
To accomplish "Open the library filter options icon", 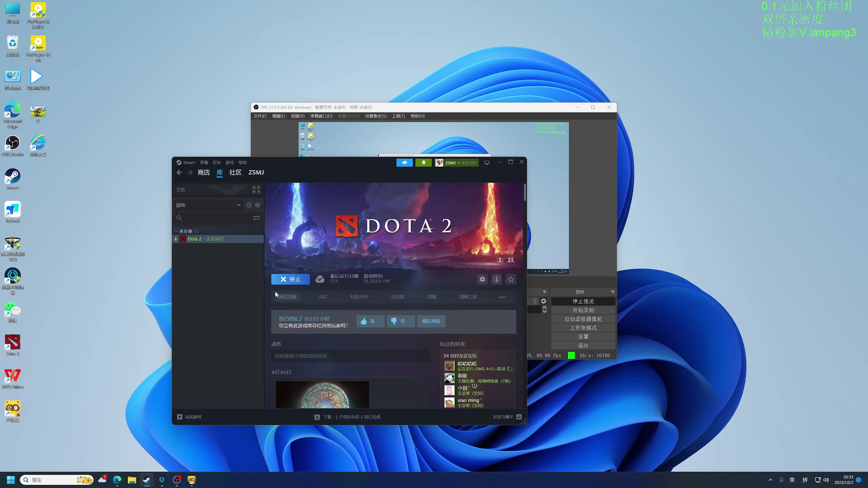I will pyautogui.click(x=256, y=218).
